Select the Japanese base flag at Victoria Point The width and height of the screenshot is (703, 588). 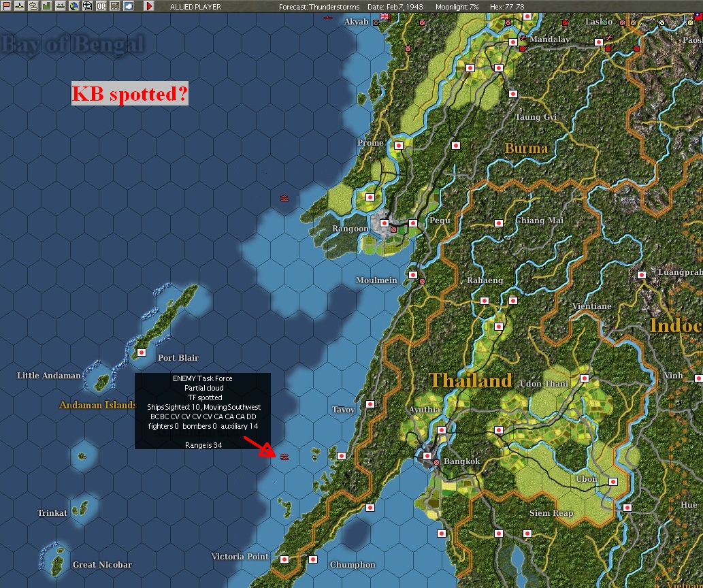(x=284, y=559)
